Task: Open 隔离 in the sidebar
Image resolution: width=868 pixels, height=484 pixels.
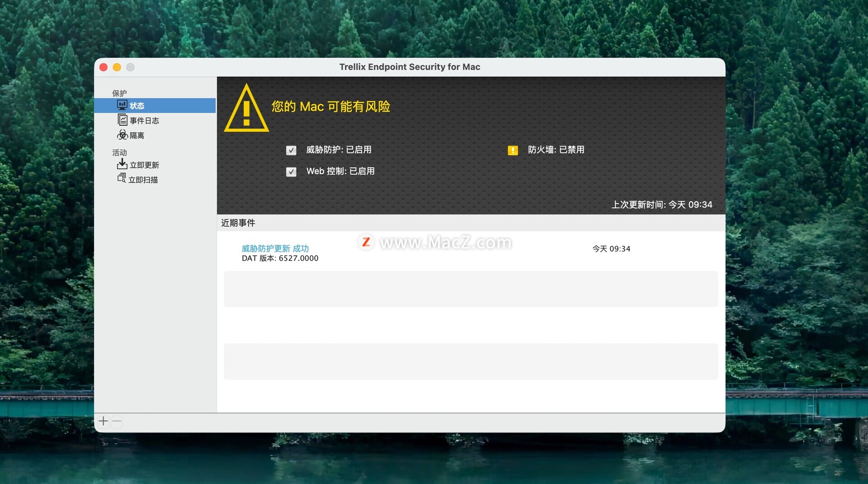Action: [x=155, y=135]
